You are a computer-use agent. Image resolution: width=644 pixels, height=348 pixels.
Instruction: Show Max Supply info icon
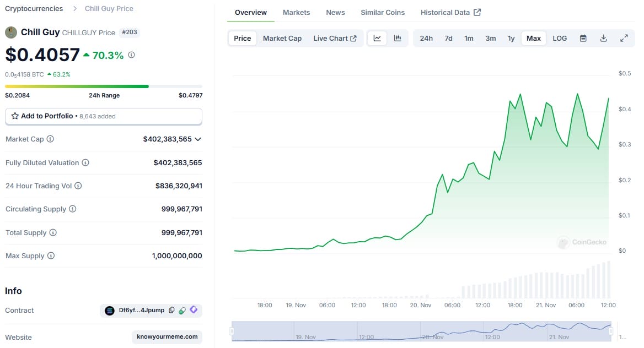pyautogui.click(x=51, y=255)
